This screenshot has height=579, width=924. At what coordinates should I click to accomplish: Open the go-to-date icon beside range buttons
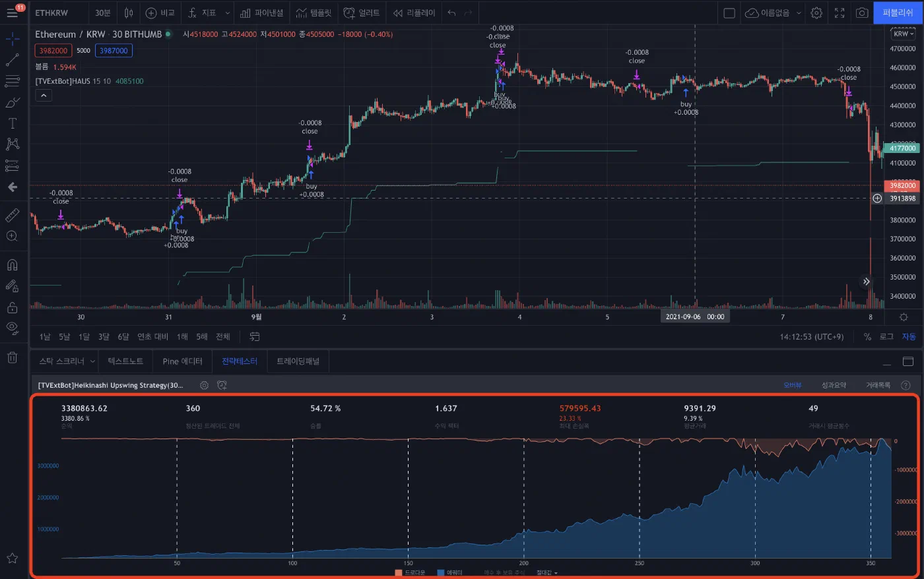tap(254, 336)
